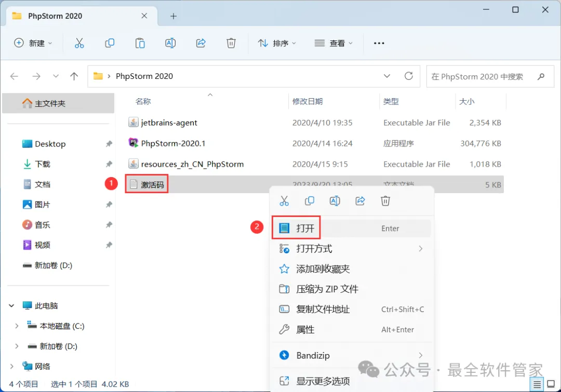Expand 新加卷 (D:) under 此电脑
561x392 pixels.
tap(17, 346)
